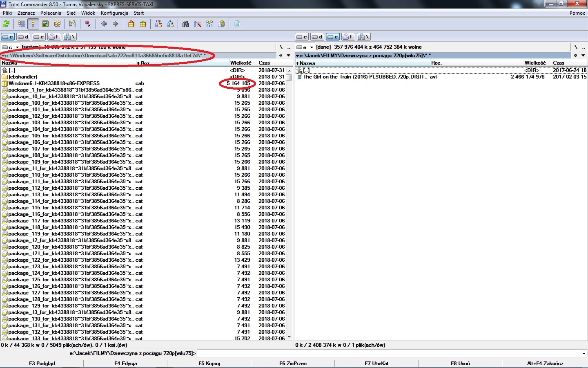Image resolution: width=588 pixels, height=368 pixels.
Task: Select the full details view icon
Action: 33,24
